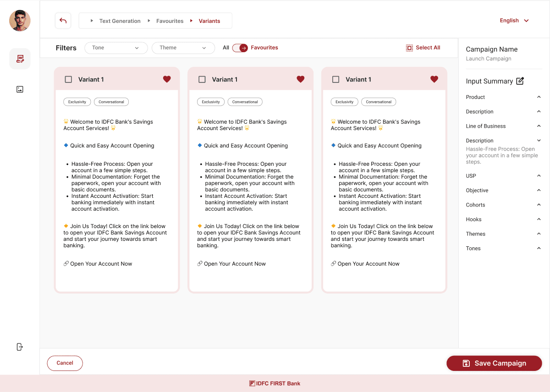Unfavourite the middle Variant 1 card heart
550x392 pixels.
[301, 79]
